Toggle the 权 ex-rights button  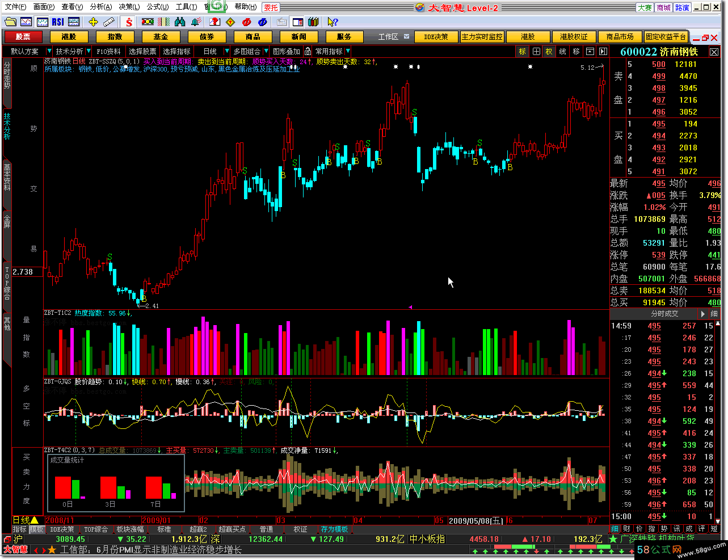(549, 51)
